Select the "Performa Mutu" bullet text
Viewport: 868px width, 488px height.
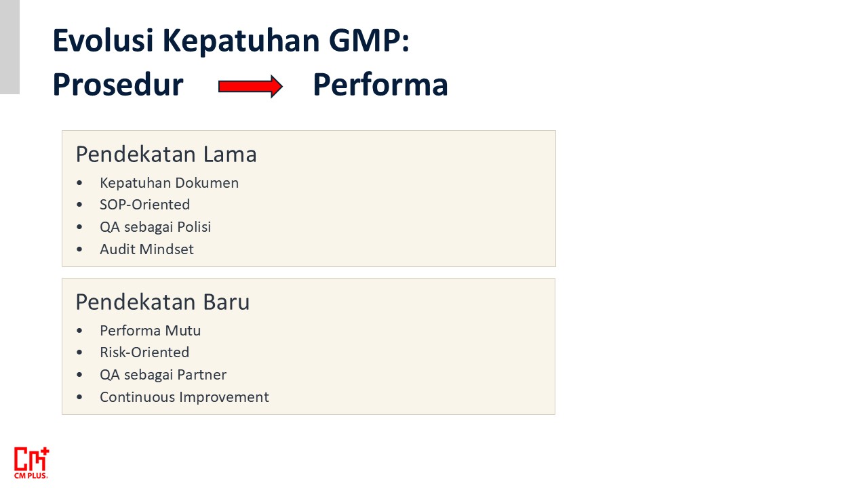point(150,331)
